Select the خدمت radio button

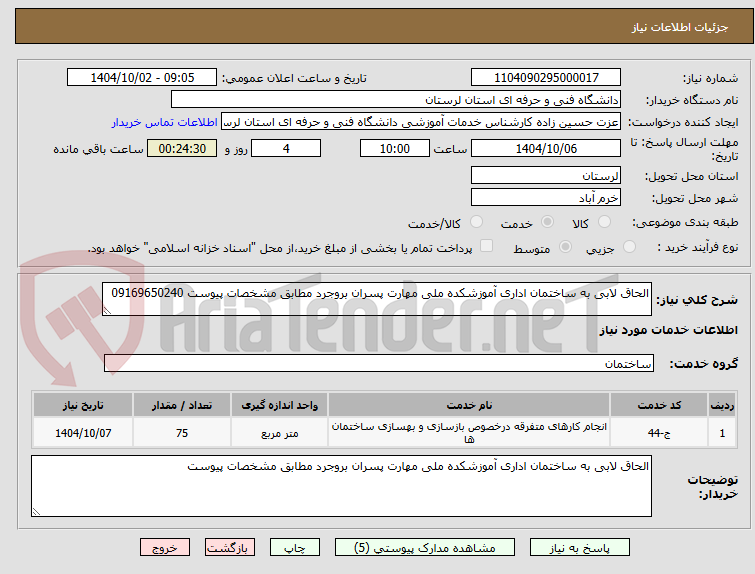coord(547,222)
